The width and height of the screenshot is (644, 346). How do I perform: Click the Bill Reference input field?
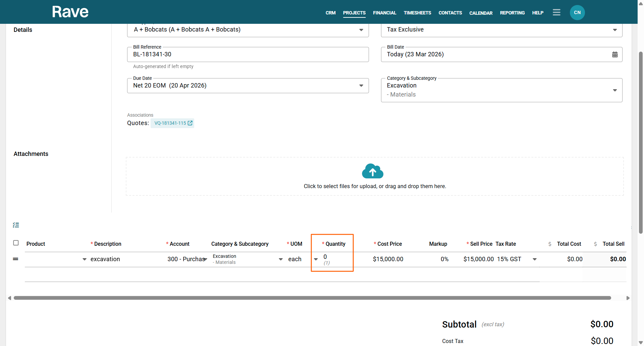[248, 55]
